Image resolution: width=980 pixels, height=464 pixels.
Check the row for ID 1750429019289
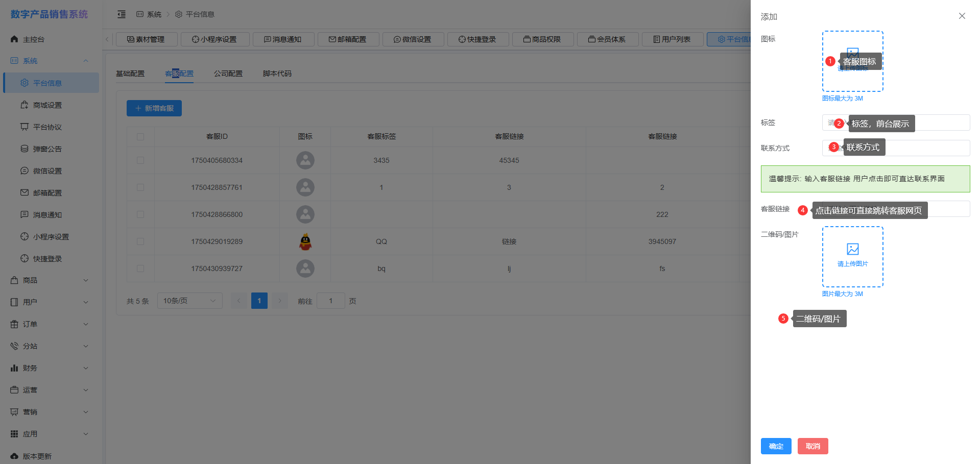pos(140,241)
